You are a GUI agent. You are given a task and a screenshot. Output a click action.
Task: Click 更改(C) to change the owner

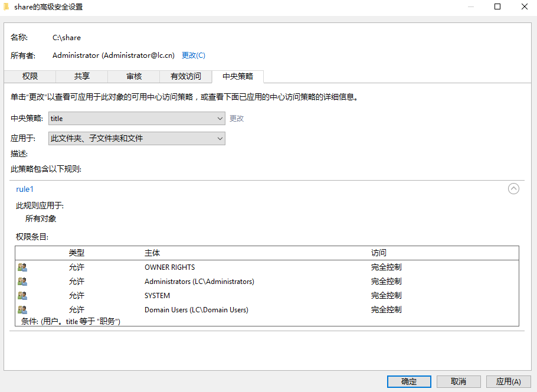click(193, 55)
